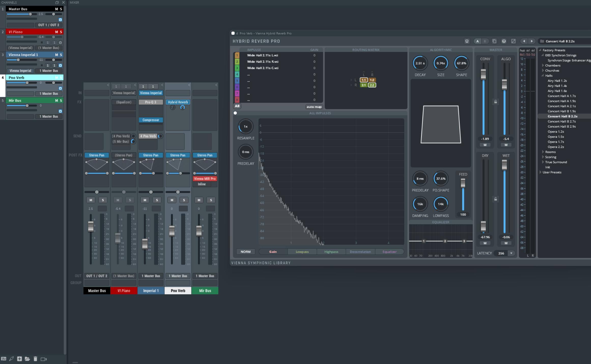Click the FEED slider handle
591x364 pixels.
pos(463,183)
